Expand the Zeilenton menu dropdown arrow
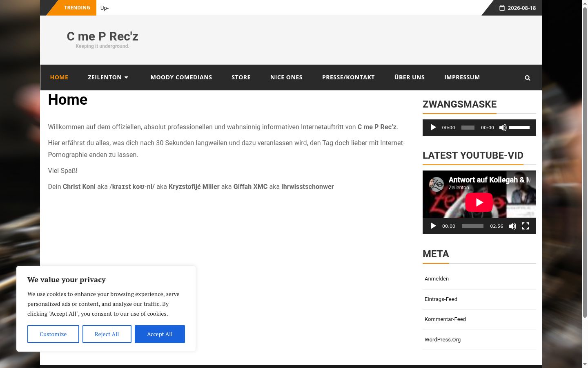This screenshot has width=588, height=368. (126, 77)
